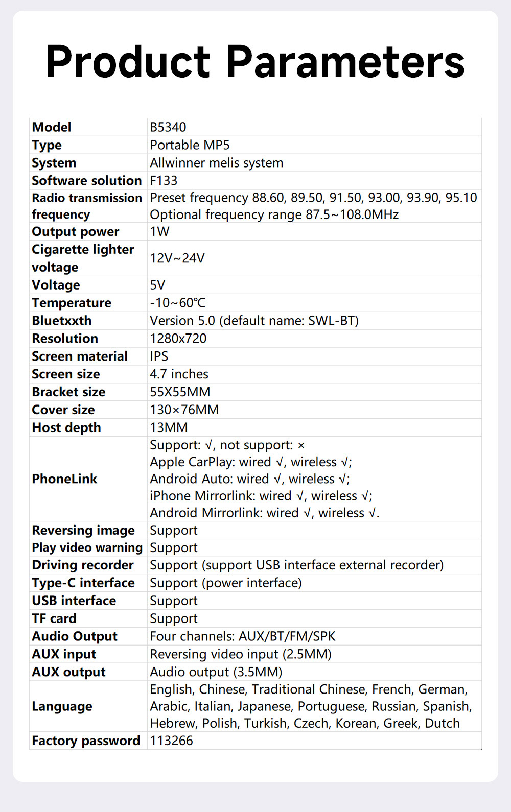Select the Version 5.0 default name text
Image resolution: width=511 pixels, height=812 pixels.
click(254, 321)
